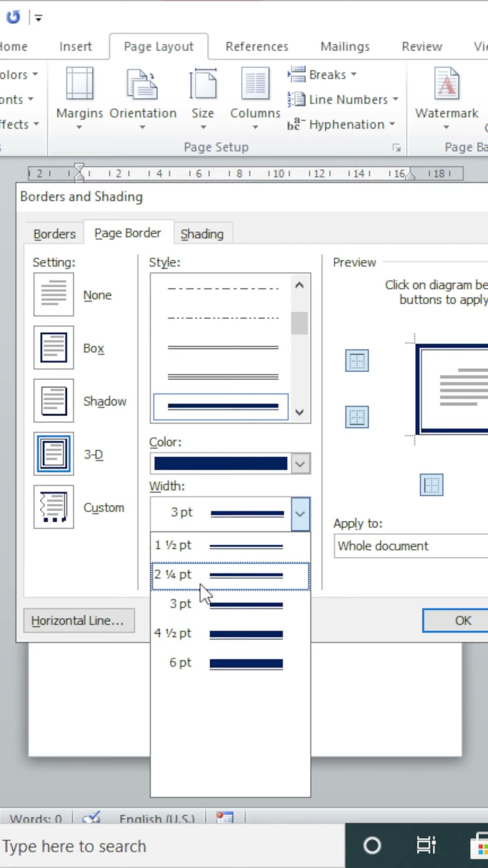
Task: Confirm with the OK button
Action: coord(456,620)
